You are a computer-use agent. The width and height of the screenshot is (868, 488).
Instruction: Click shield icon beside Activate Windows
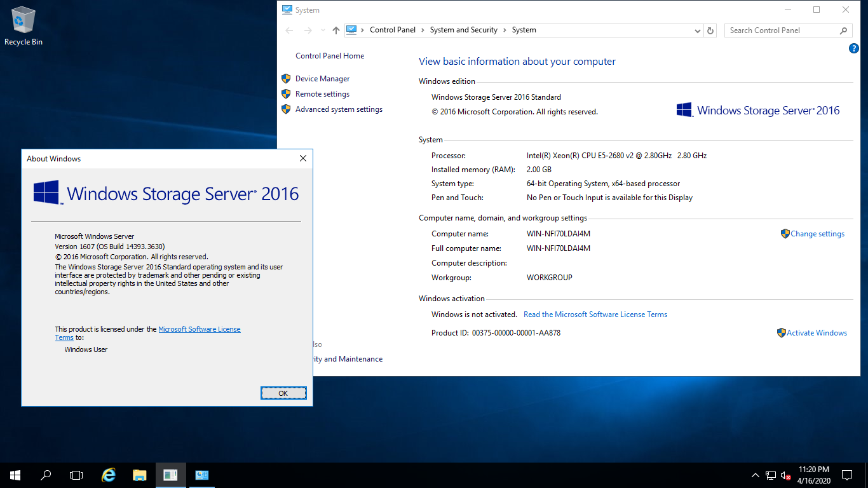tap(782, 333)
